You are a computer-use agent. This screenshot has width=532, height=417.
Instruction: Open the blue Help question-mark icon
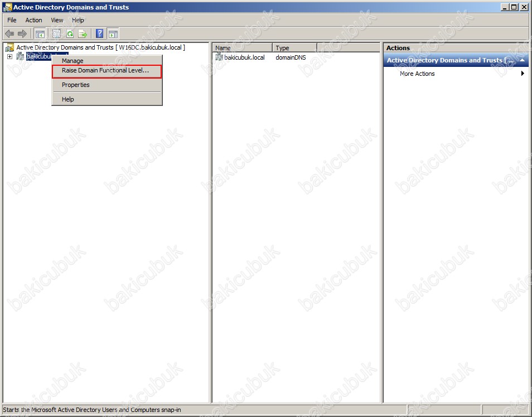click(x=99, y=33)
